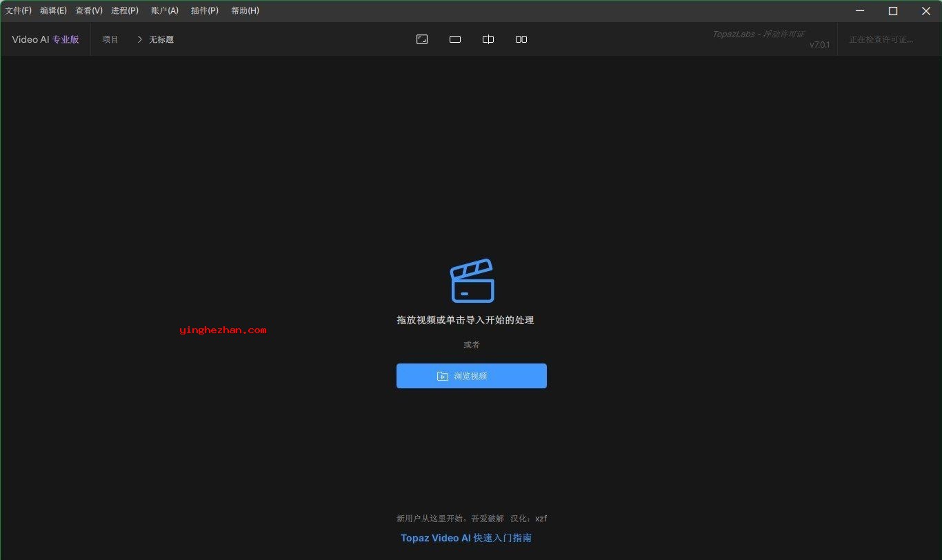The image size is (942, 560).
Task: Click the clapperboard import icon
Action: (472, 281)
